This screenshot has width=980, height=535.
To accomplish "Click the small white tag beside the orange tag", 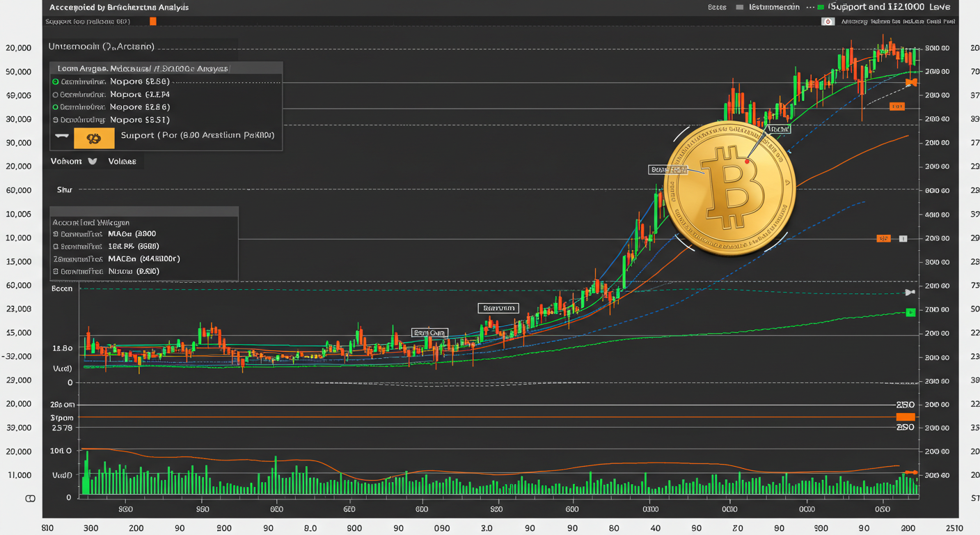I will click(x=903, y=238).
